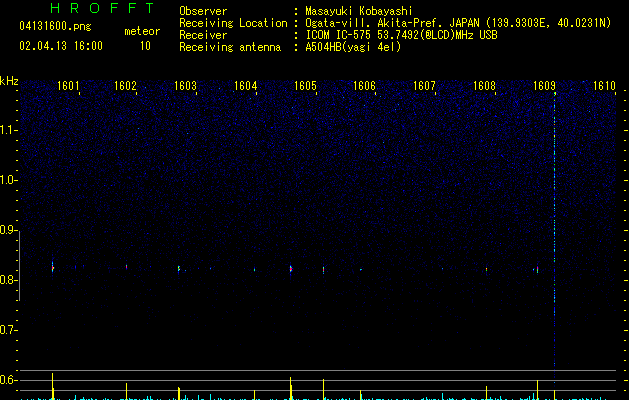
Task: Click the meteor echo at 1602
Action: click(126, 266)
